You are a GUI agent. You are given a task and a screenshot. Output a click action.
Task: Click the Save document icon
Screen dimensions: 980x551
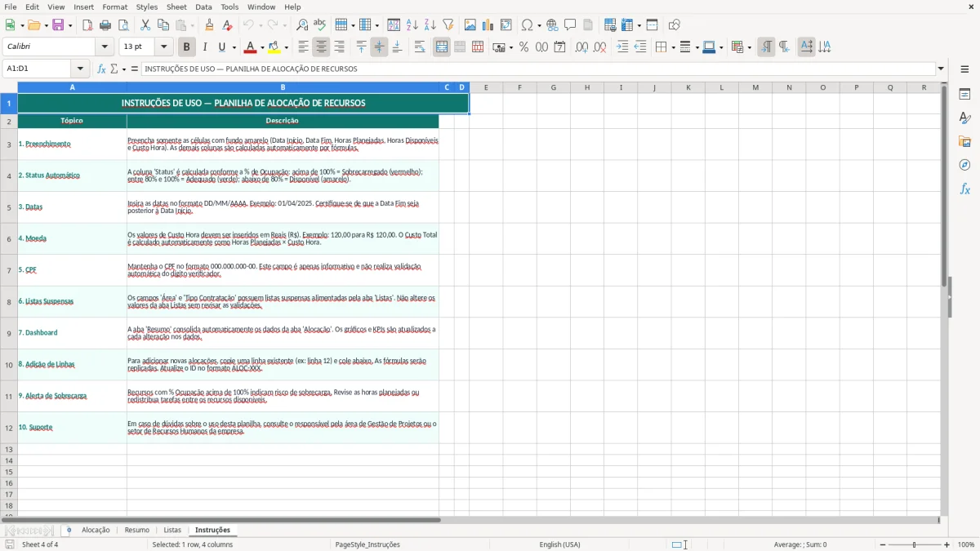[57, 25]
